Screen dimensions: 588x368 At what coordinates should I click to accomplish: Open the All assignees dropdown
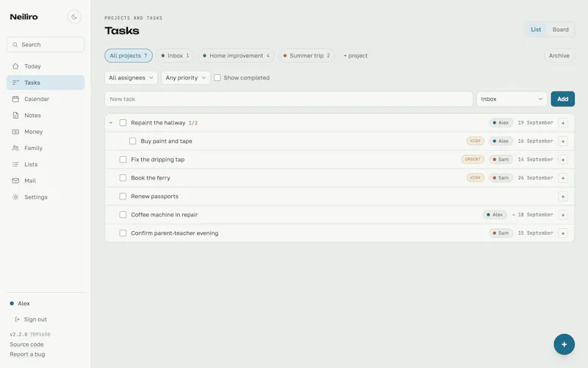pos(131,78)
